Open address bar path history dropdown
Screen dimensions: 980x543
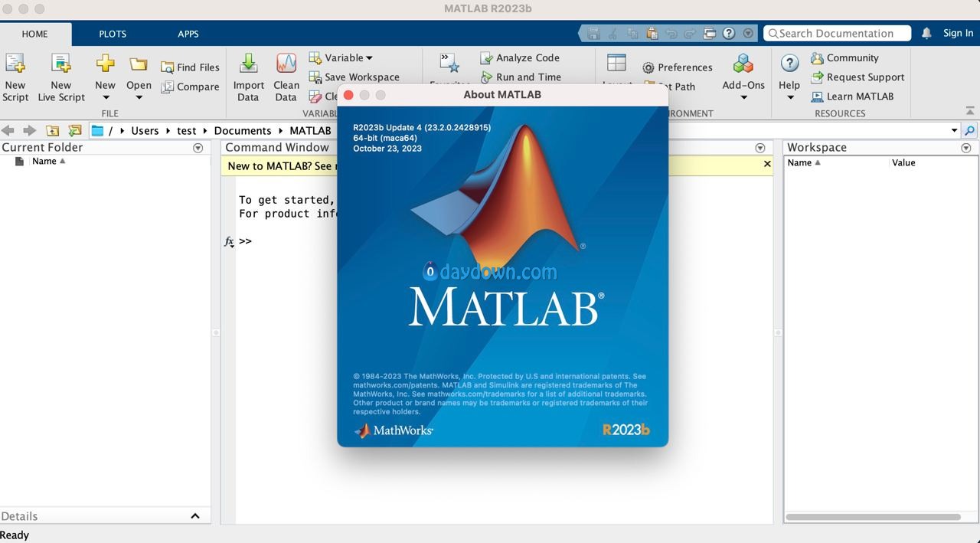[954, 130]
